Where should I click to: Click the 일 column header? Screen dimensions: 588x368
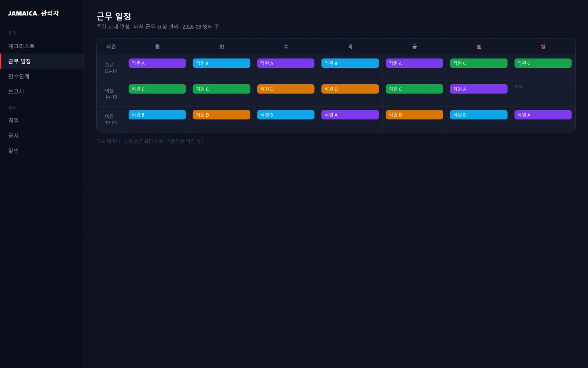point(543,47)
